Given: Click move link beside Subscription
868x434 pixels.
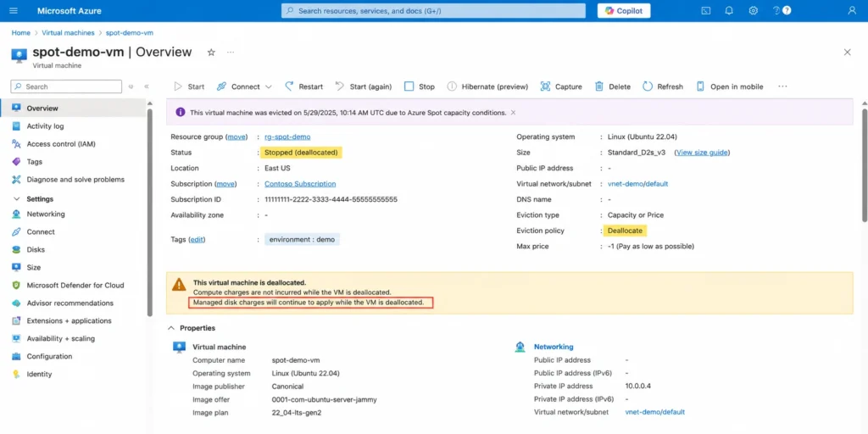Looking at the screenshot, I should (x=225, y=184).
